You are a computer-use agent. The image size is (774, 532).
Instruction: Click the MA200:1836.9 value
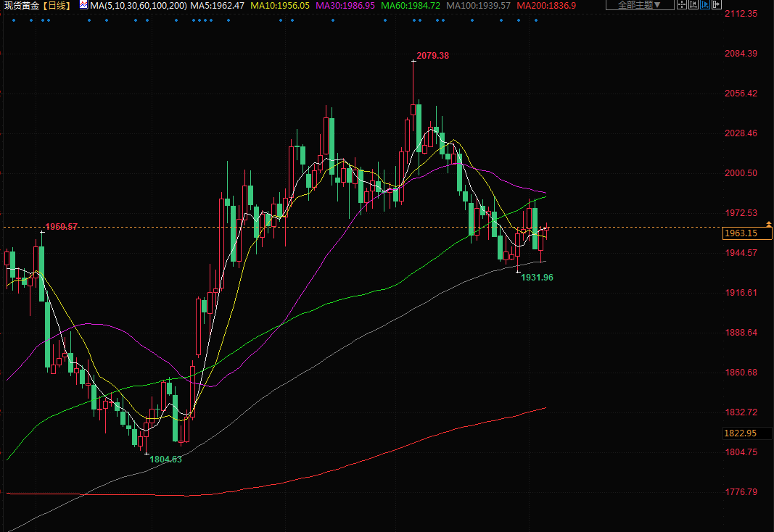(x=546, y=5)
